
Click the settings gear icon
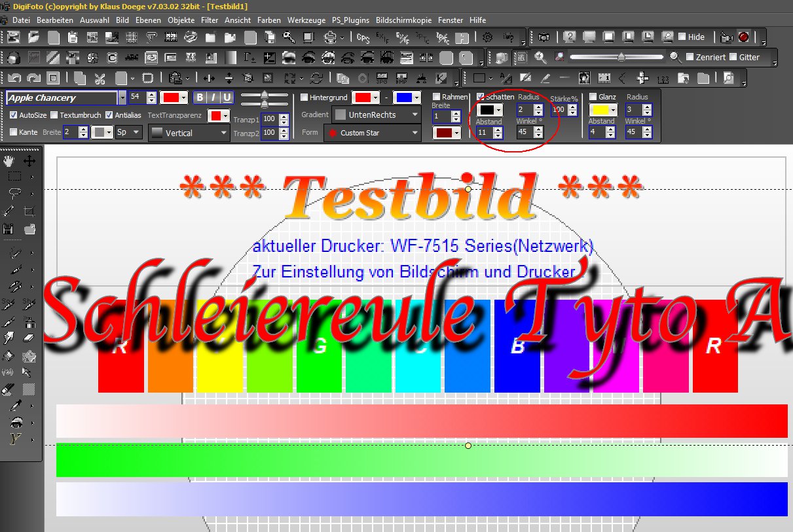click(x=488, y=37)
